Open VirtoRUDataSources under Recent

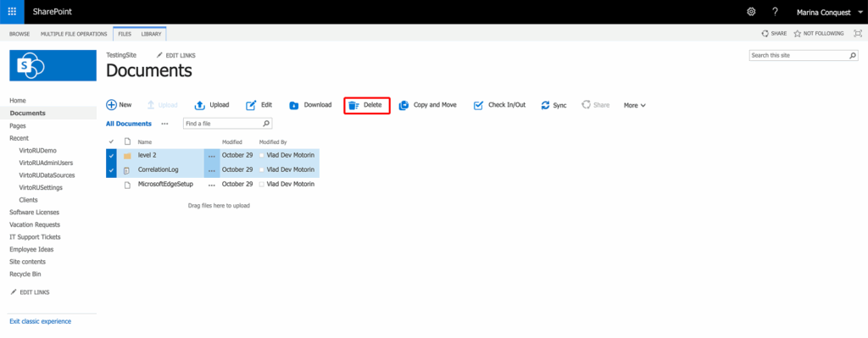[47, 175]
